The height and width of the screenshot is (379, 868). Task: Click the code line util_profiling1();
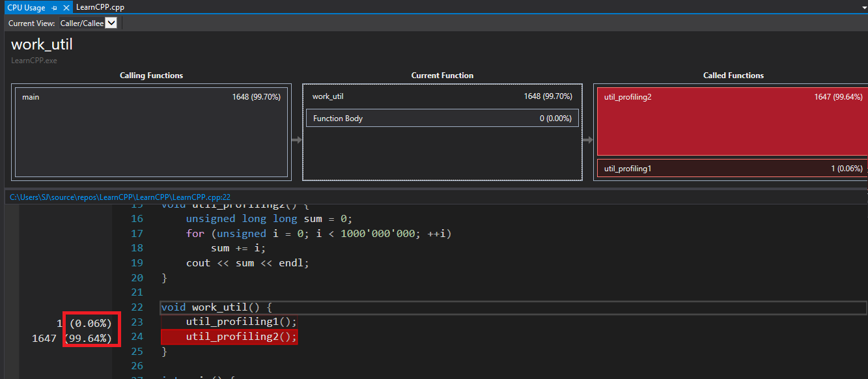click(x=241, y=322)
